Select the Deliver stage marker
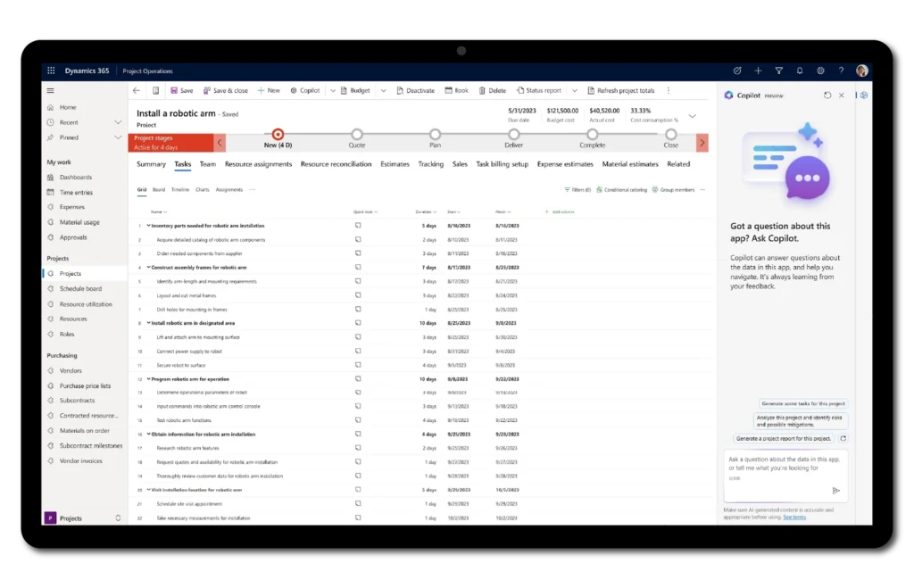The image size is (914, 588). point(513,135)
